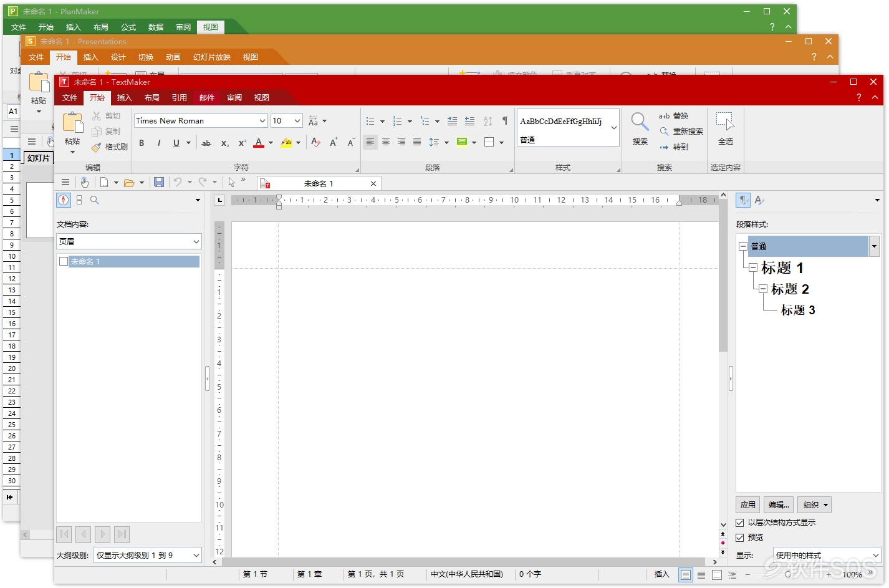Expand the highlight color dropdown arrow
Image resolution: width=889 pixels, height=588 pixels.
[x=299, y=143]
